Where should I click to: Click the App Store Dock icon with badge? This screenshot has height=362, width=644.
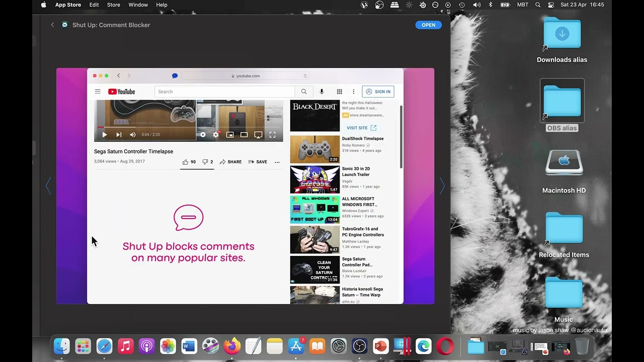[296, 346]
